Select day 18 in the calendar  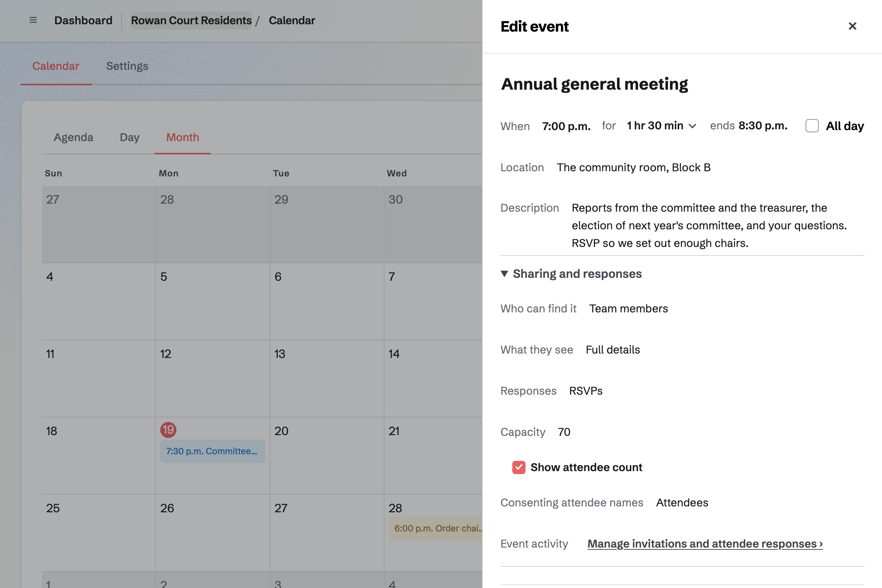(51, 431)
